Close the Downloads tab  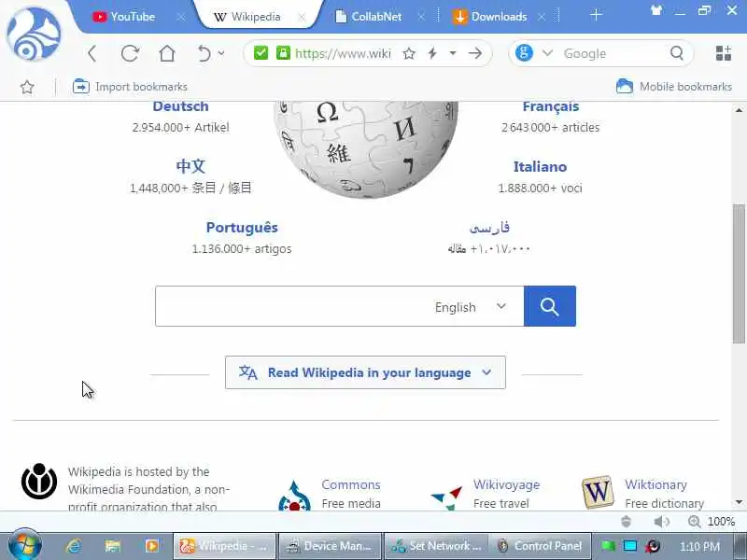click(x=542, y=17)
